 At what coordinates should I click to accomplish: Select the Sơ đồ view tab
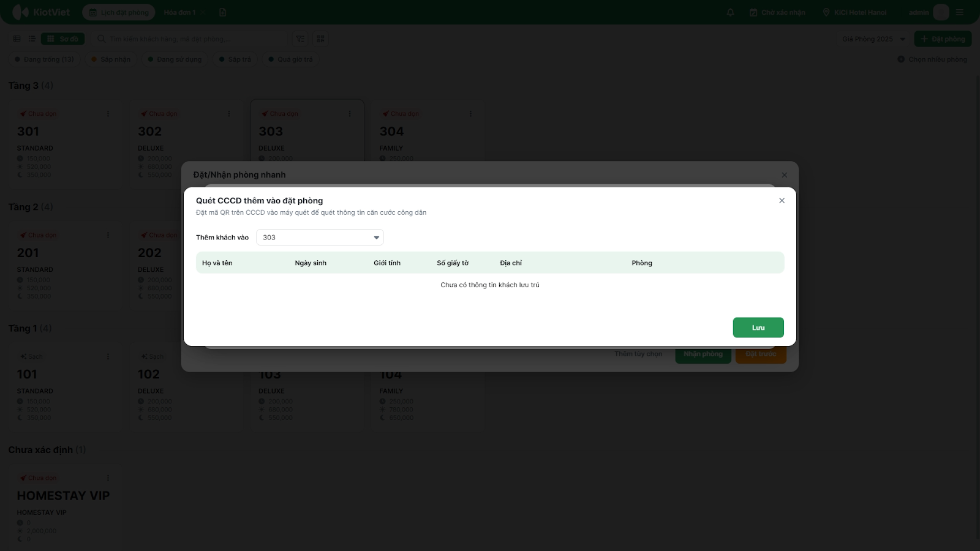coord(62,39)
